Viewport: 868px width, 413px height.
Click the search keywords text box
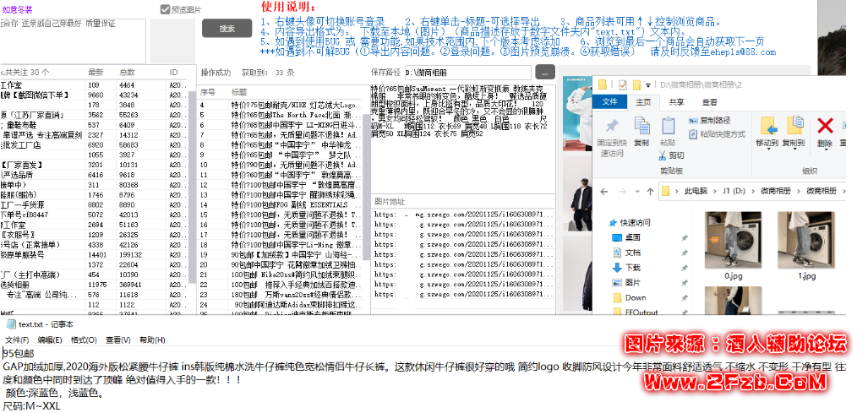tap(74, 41)
